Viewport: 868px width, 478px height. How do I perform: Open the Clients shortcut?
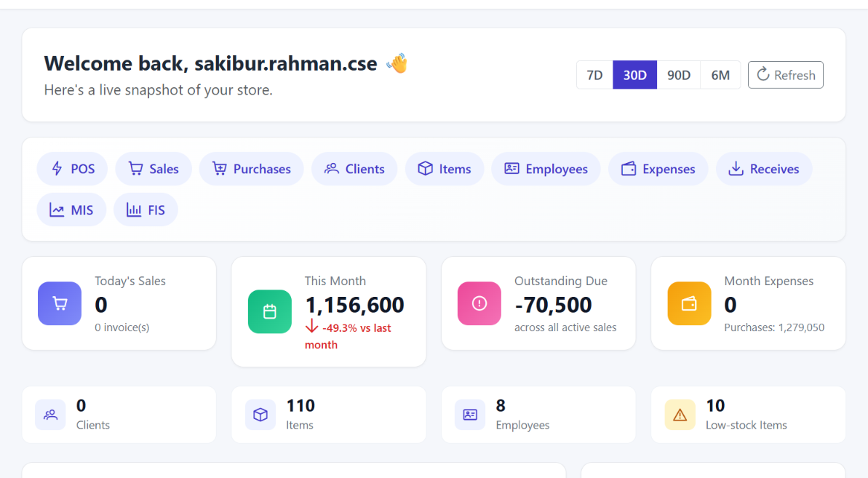[354, 169]
